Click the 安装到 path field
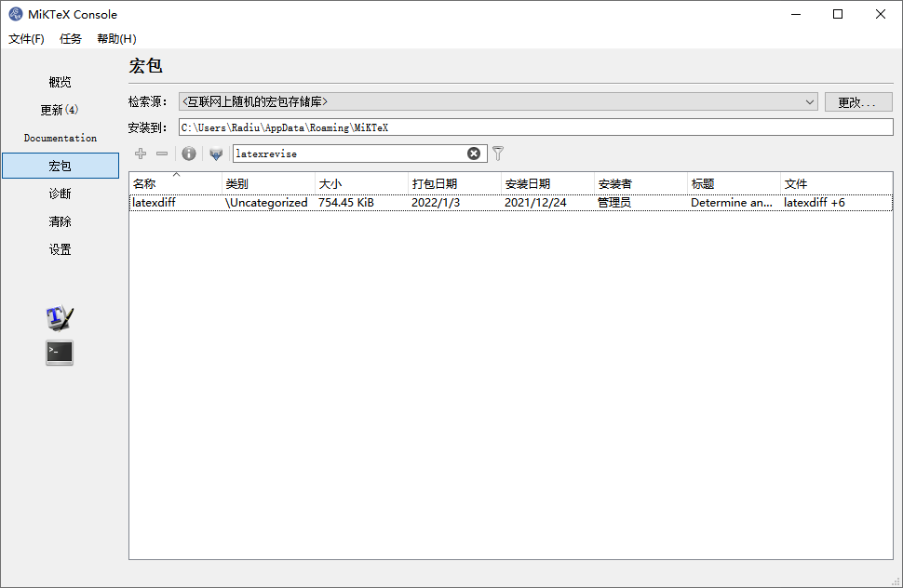Screen dimensions: 903x588 535,127
